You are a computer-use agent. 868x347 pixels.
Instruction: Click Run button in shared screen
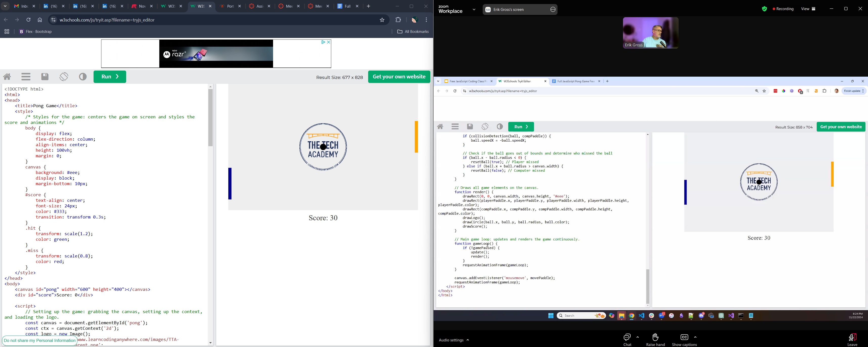tap(521, 127)
